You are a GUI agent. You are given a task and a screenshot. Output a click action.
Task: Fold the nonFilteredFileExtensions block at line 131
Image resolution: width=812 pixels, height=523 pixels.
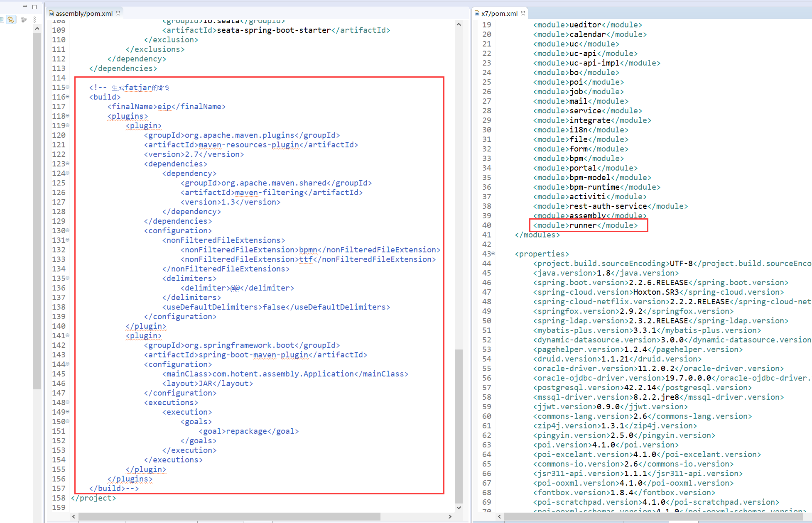pyautogui.click(x=68, y=240)
